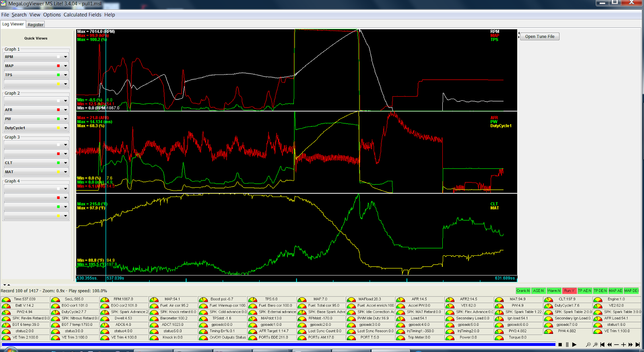Click the Quick Views label
The height and width of the screenshot is (352, 644).
point(36,38)
